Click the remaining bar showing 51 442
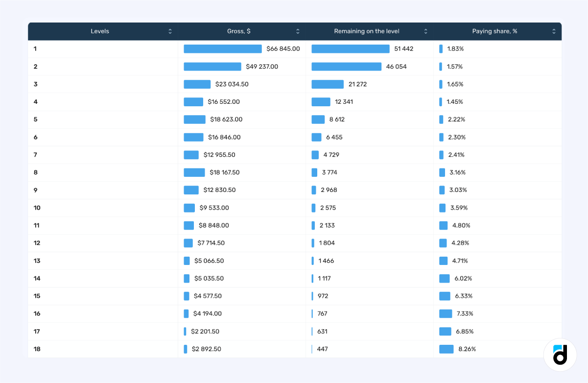 click(x=350, y=48)
